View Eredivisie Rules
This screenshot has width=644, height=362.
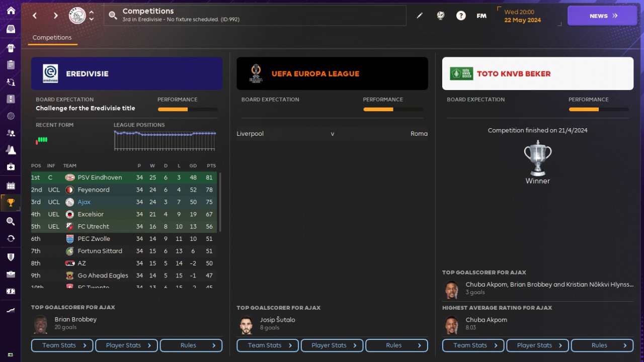tap(191, 345)
